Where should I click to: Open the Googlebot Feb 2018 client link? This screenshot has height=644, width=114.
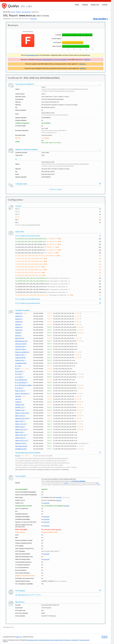[x=21, y=363]
